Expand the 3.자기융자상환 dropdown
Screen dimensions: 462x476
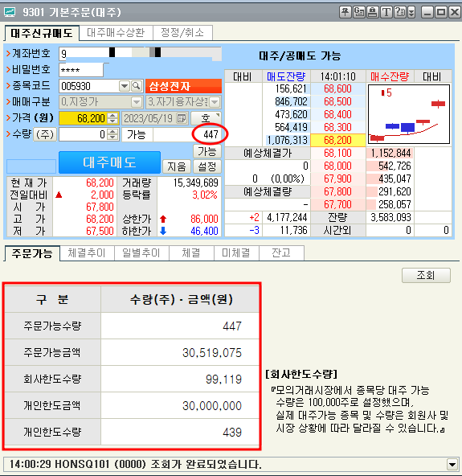pyautogui.click(x=215, y=102)
